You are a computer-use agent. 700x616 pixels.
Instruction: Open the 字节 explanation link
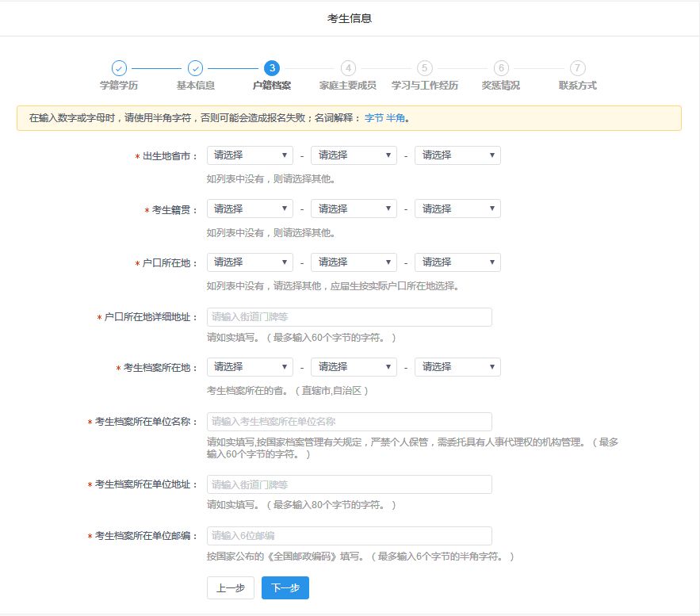click(x=373, y=118)
